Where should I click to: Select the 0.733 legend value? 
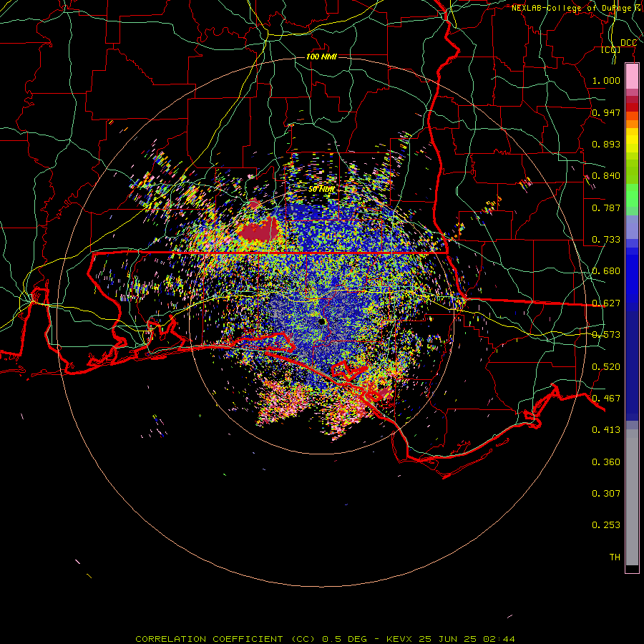(x=606, y=240)
